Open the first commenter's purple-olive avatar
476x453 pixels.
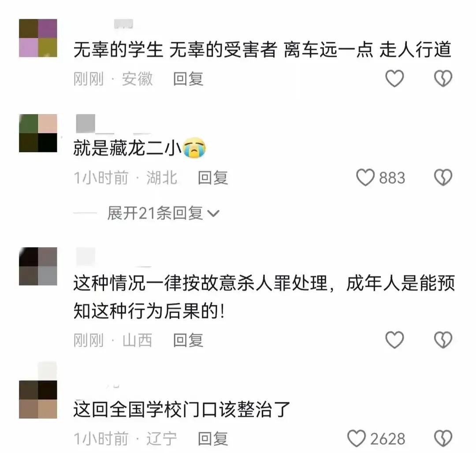point(38,38)
